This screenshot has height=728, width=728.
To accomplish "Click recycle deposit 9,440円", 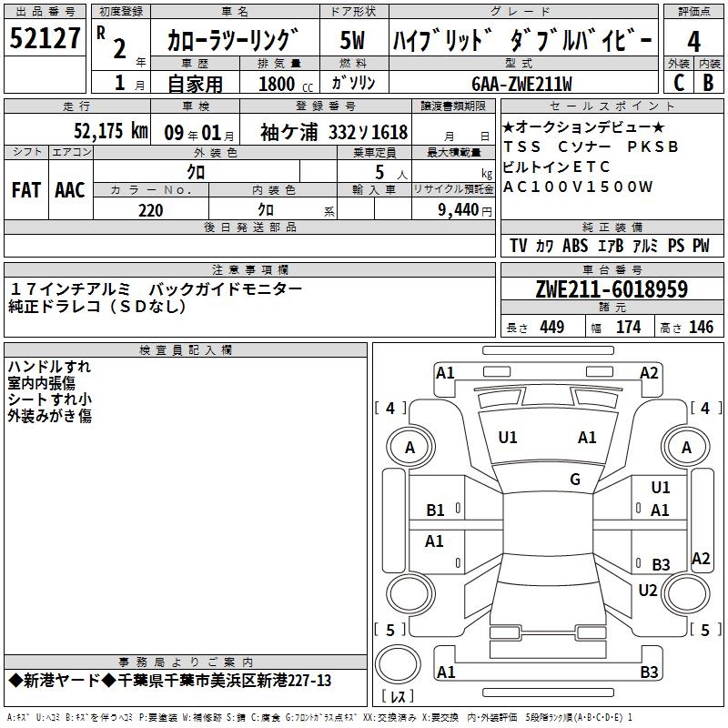I will coord(465,210).
